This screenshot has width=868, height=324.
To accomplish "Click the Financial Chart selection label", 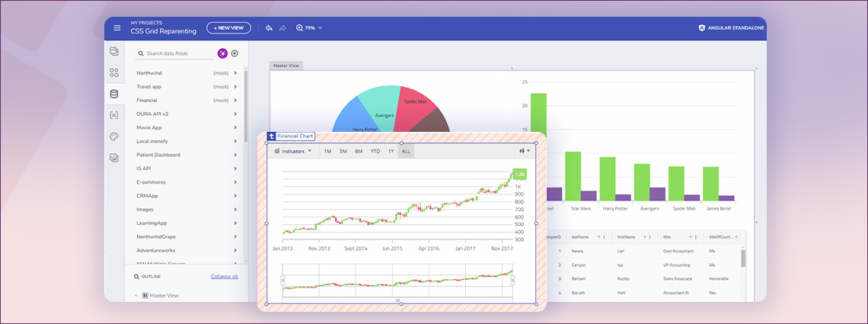I will 295,136.
